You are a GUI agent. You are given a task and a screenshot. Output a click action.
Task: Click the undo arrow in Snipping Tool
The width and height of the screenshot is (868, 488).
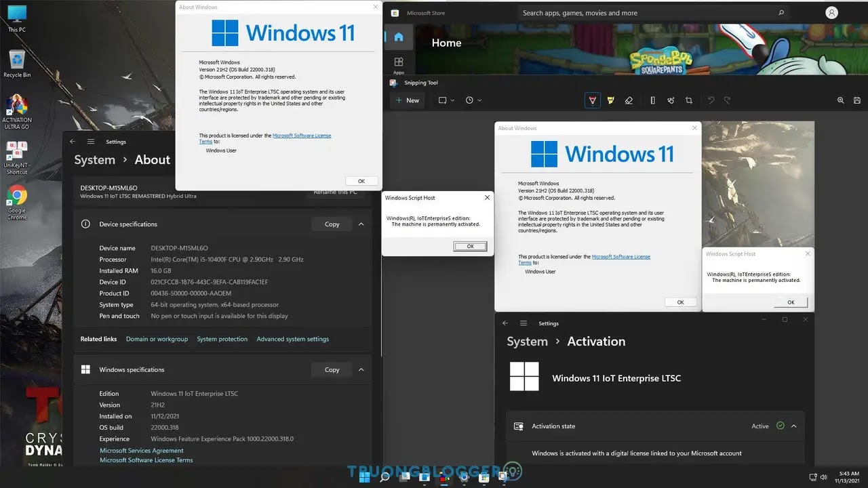711,100
